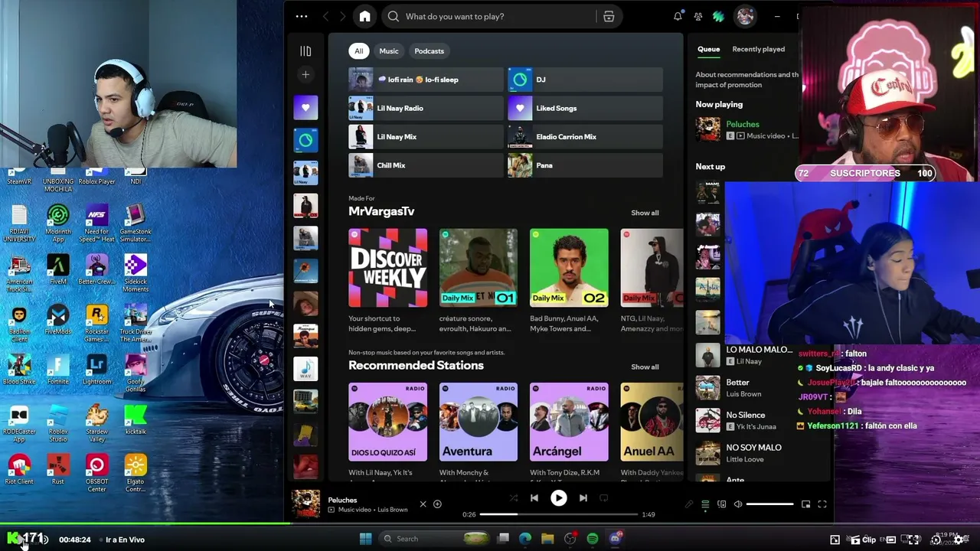This screenshot has height=551, width=980.
Task: Open the Dios Lo Quizo Así radio station
Action: (388, 422)
